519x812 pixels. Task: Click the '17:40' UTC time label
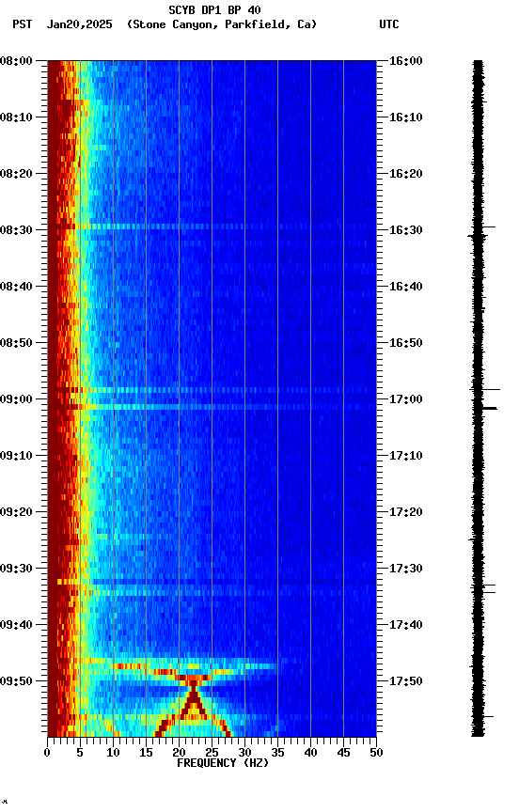point(406,626)
